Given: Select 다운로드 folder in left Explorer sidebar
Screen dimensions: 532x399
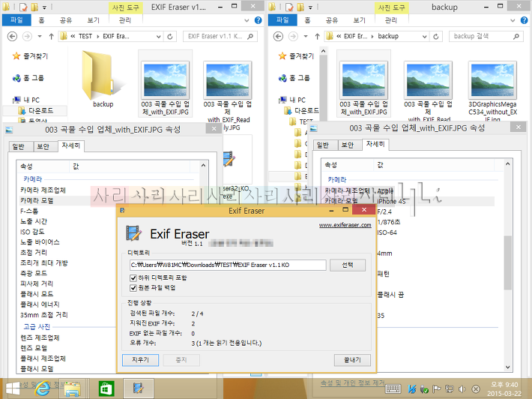Looking at the screenshot, I should tap(36, 111).
